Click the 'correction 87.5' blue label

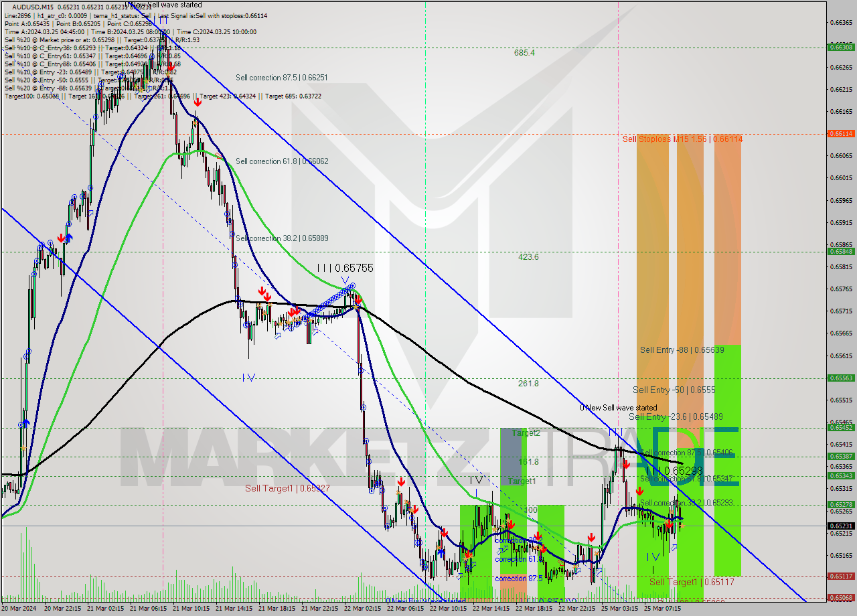pos(519,579)
